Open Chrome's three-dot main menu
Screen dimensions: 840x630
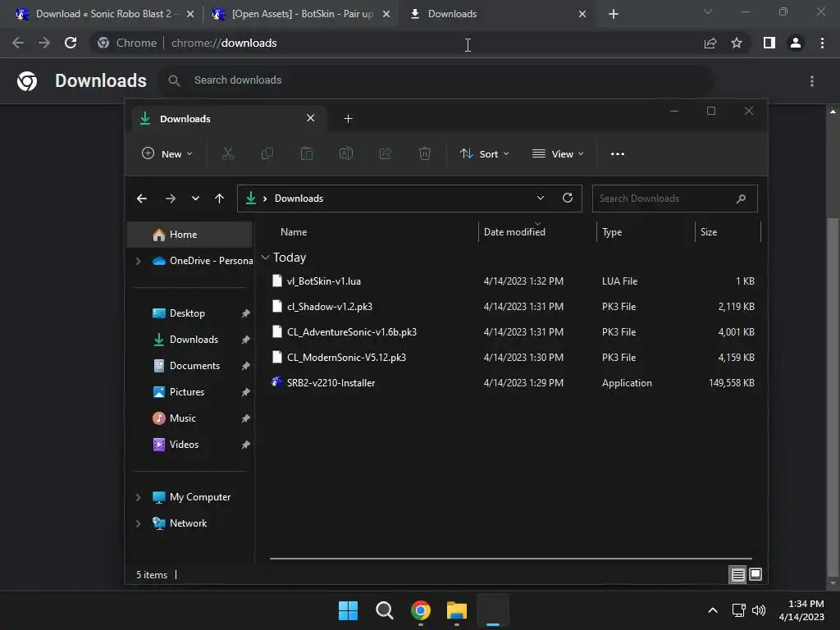(x=822, y=43)
